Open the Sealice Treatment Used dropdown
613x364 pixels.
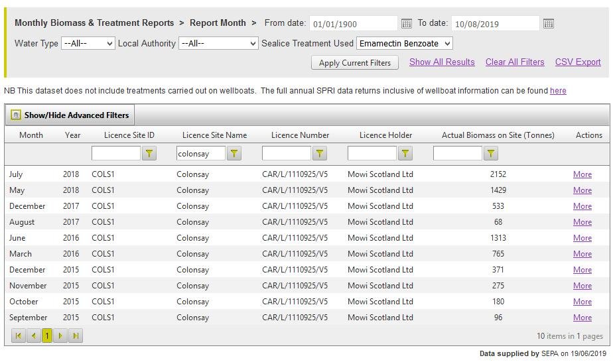404,44
